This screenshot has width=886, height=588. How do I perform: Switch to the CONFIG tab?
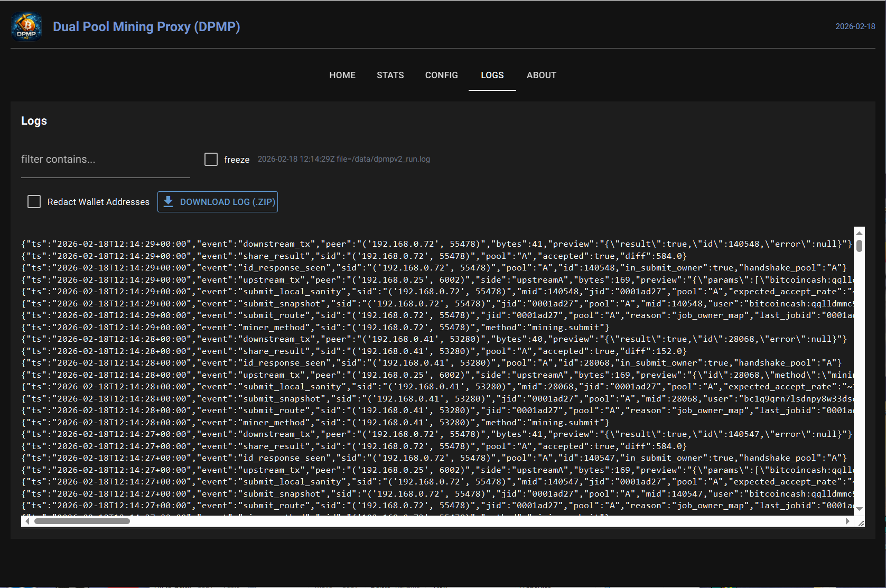441,76
